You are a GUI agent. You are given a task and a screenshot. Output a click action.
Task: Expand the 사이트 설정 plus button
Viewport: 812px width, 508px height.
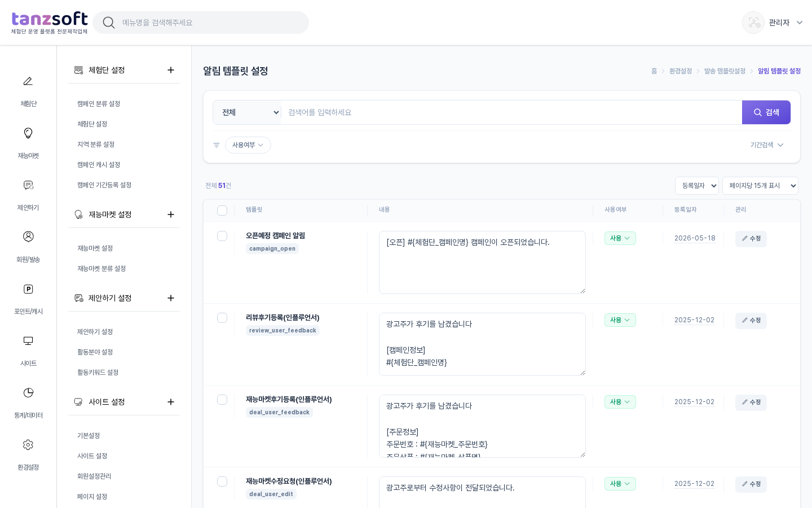[171, 402]
